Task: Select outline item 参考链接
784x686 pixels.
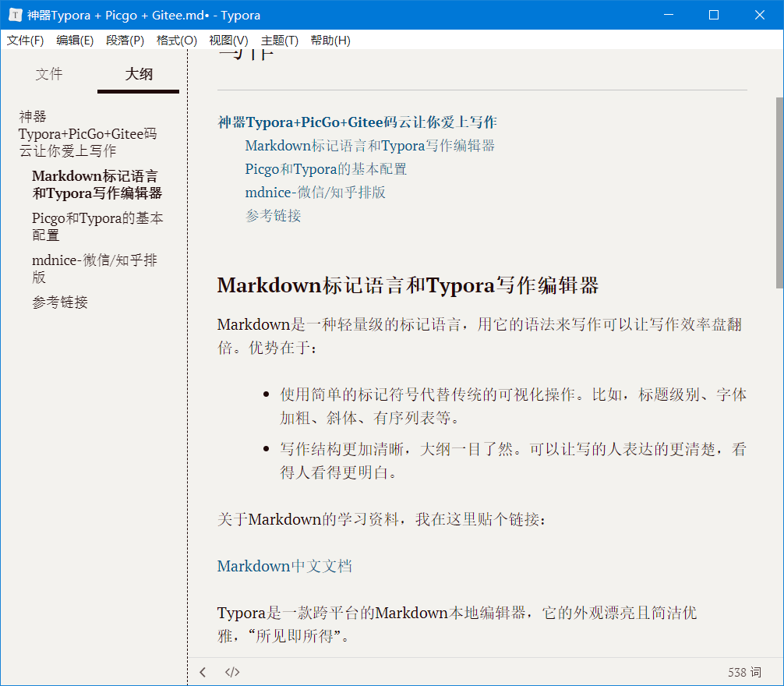Action: (60, 302)
